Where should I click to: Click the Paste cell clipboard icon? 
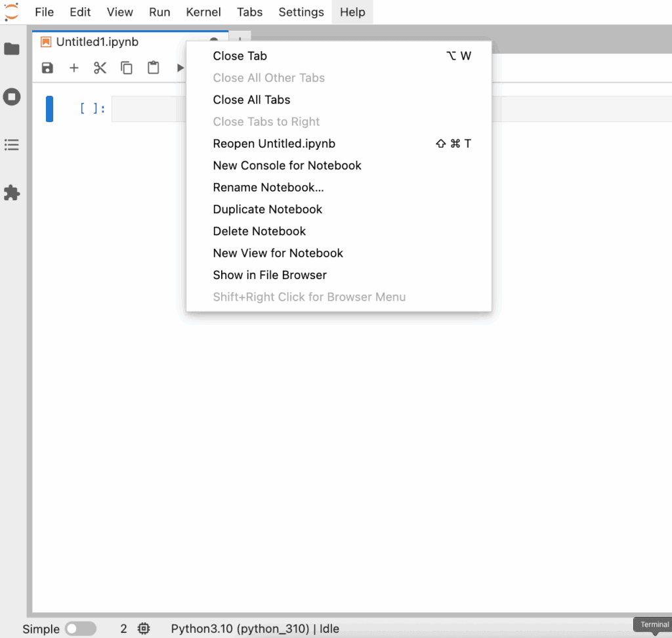coord(154,68)
